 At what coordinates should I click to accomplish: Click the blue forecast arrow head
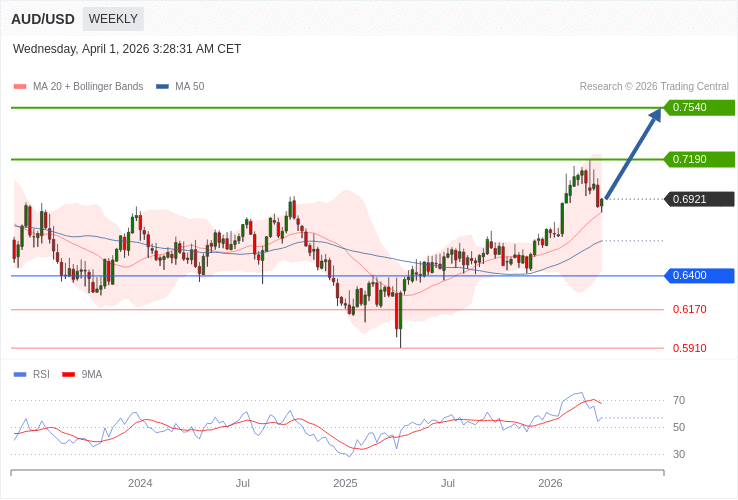pos(655,115)
